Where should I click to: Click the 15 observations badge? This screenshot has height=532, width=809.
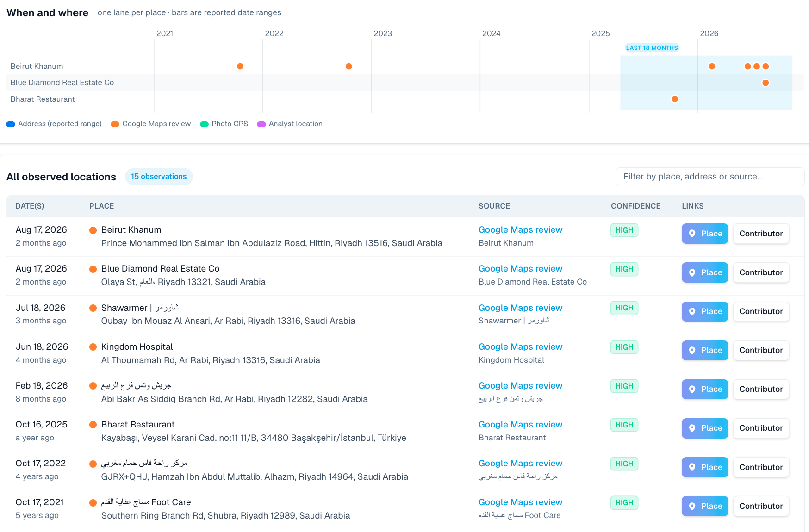(x=159, y=177)
